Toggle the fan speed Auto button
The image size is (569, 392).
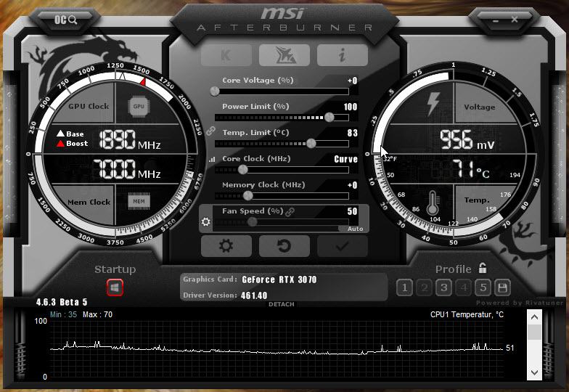point(354,229)
